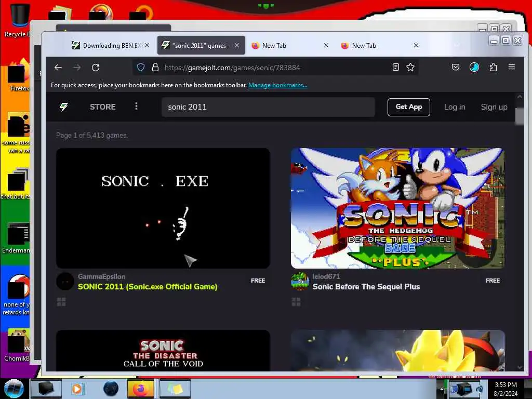Image resolution: width=532 pixels, height=399 pixels.
Task: Open the Firefox account profile icon
Action: (x=474, y=67)
